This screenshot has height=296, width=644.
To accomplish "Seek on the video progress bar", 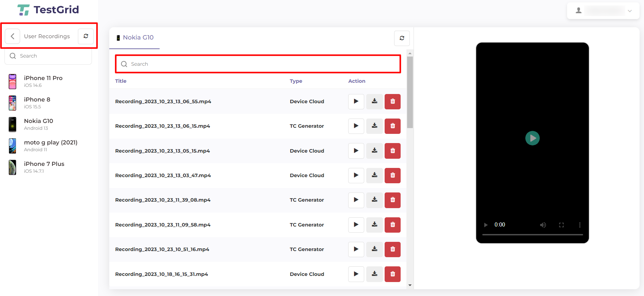I will (532, 235).
